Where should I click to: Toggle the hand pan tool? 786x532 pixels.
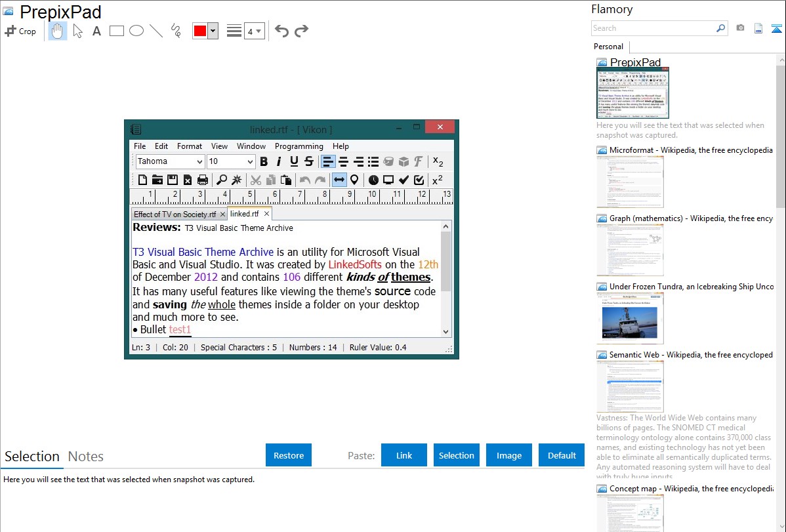click(x=58, y=31)
